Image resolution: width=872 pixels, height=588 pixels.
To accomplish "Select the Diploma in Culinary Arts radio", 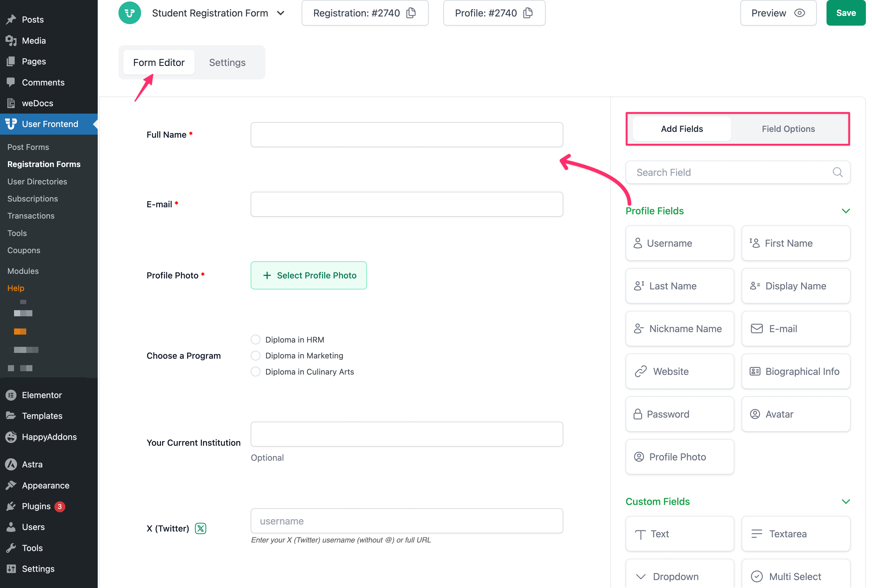I will coord(256,372).
